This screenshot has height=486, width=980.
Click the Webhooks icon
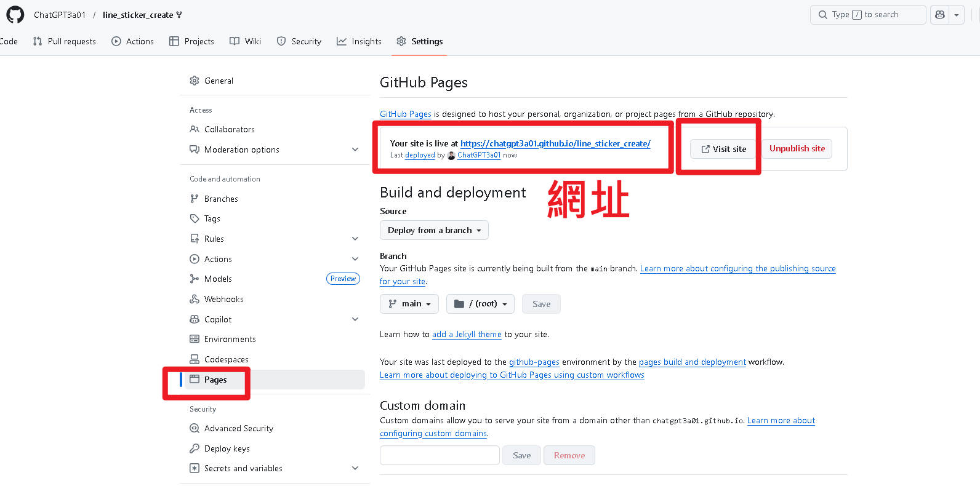(195, 299)
